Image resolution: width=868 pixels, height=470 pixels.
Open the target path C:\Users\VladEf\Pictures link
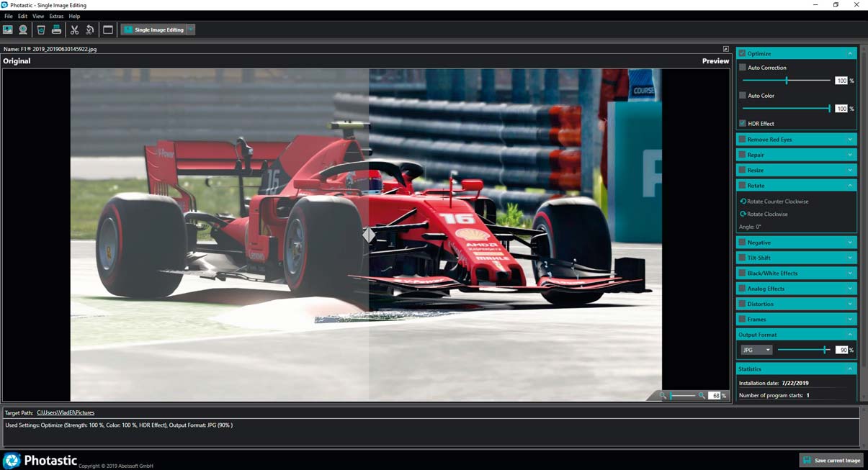pos(66,412)
